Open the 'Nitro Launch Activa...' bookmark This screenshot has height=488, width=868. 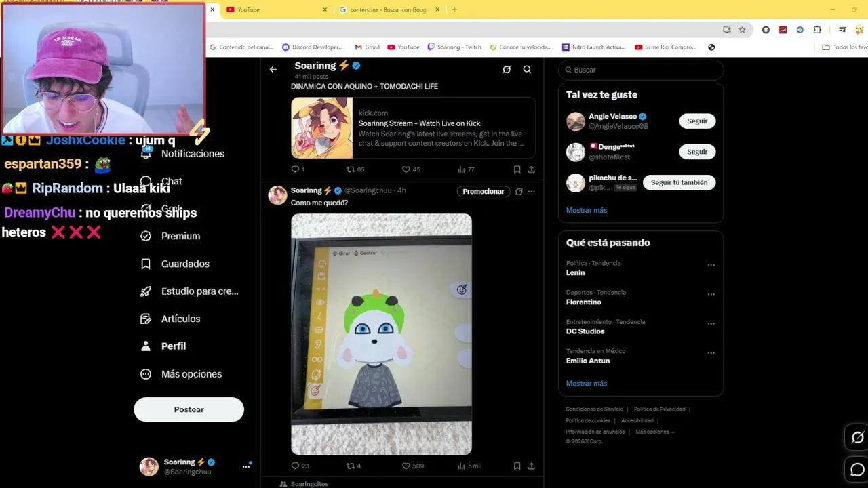point(593,47)
